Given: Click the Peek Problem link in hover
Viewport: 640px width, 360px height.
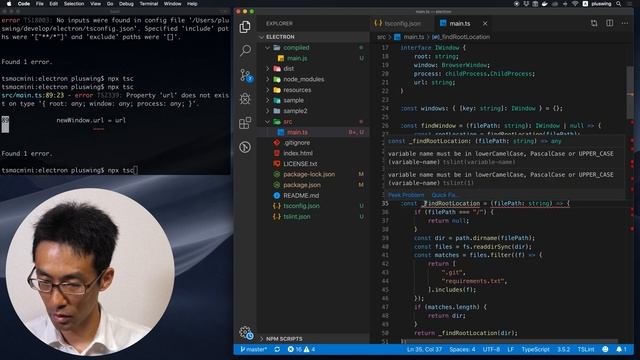Looking at the screenshot, I should tap(406, 195).
